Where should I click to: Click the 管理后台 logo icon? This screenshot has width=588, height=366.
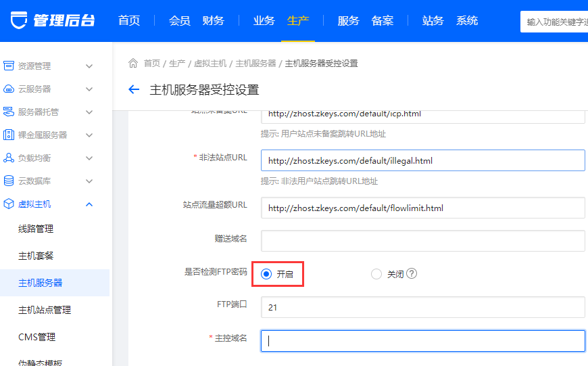20,20
